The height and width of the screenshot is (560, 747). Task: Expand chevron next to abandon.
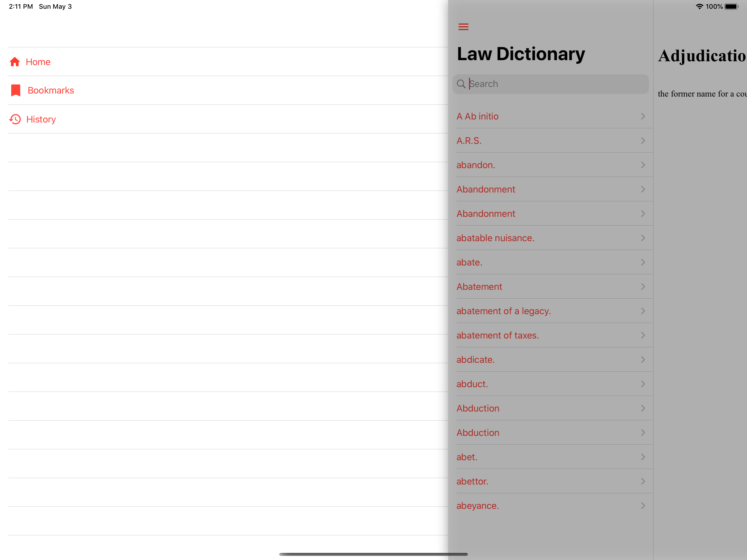[643, 165]
